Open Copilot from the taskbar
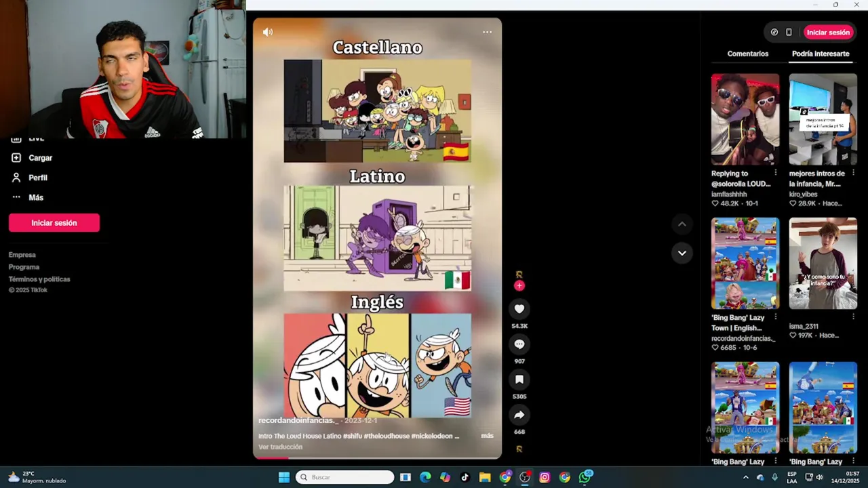 click(x=445, y=477)
